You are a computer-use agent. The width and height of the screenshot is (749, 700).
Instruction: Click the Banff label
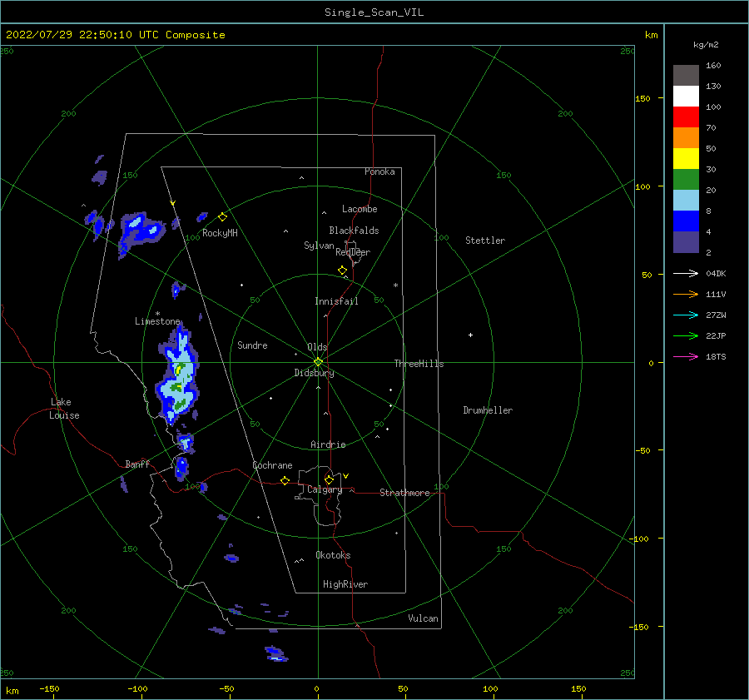coord(137,464)
